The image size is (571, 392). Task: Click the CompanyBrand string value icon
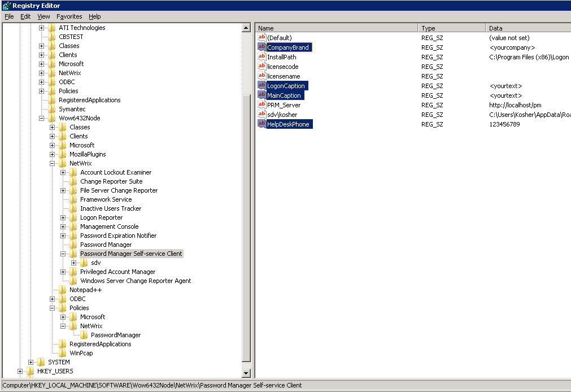(261, 47)
